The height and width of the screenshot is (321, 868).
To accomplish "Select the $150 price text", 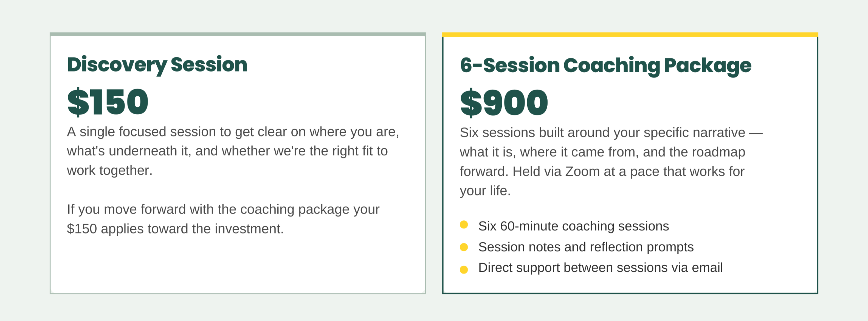I will click(x=108, y=102).
